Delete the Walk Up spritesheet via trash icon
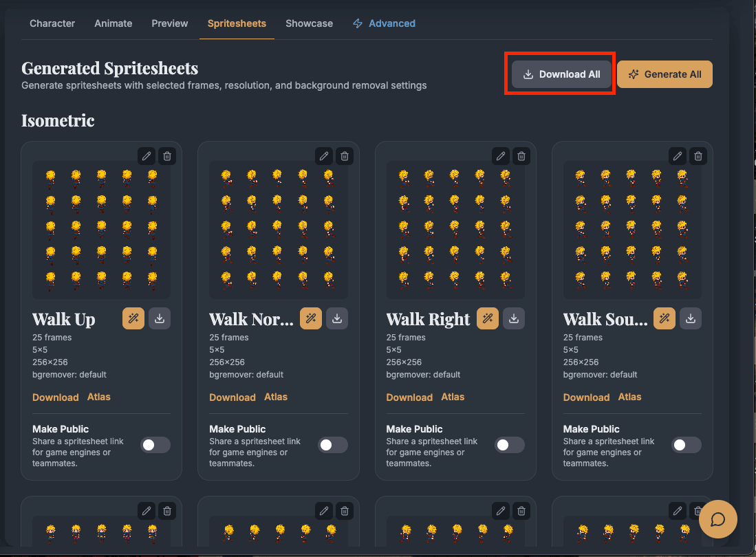Viewport: 756px width, 557px height. pyautogui.click(x=167, y=156)
